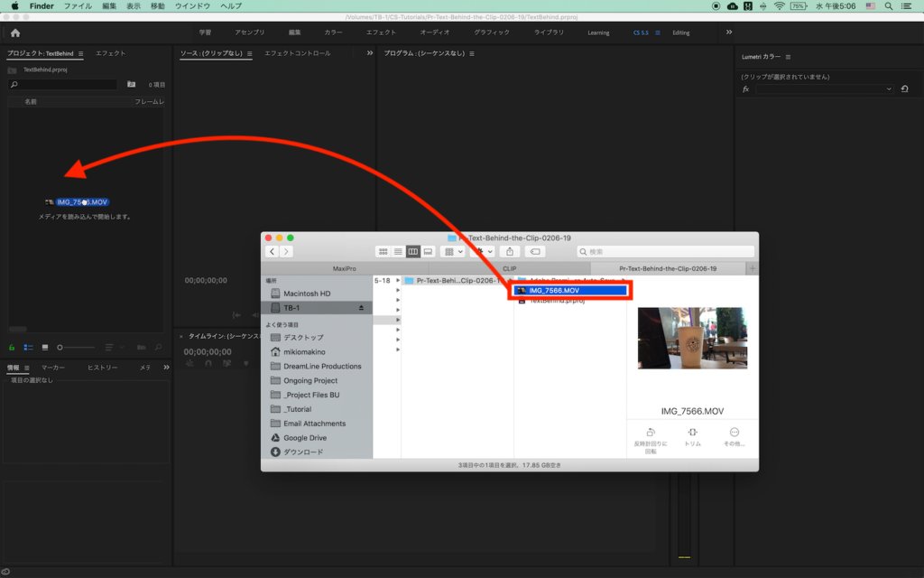The width and height of the screenshot is (924, 578).
Task: Click the Home icon in Premiere's top bar
Action: [14, 32]
